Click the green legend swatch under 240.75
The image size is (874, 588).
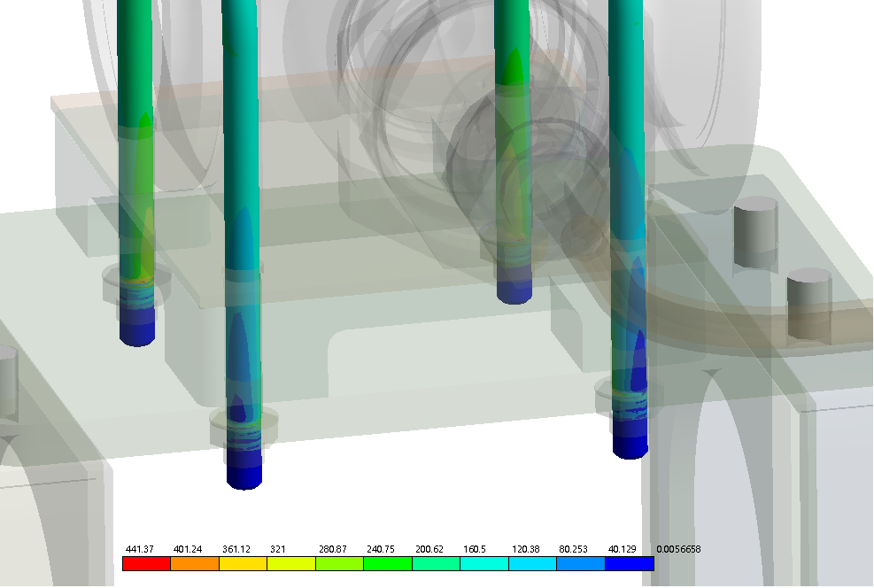[388, 563]
